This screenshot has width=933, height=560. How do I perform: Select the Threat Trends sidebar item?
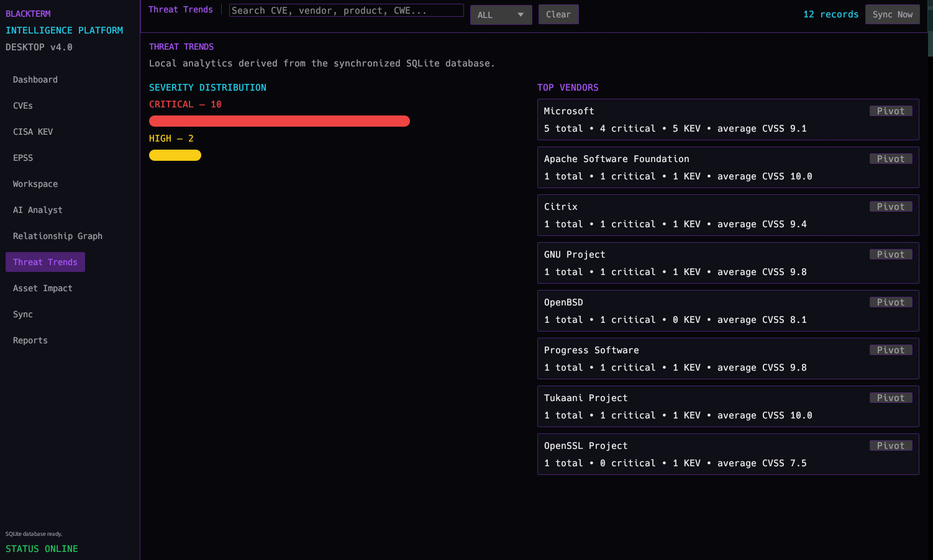tap(45, 262)
